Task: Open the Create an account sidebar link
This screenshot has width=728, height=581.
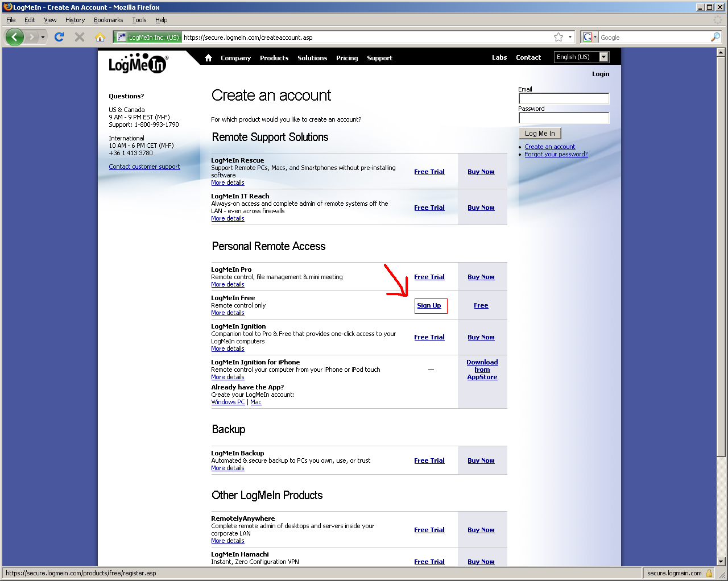Action: click(549, 147)
